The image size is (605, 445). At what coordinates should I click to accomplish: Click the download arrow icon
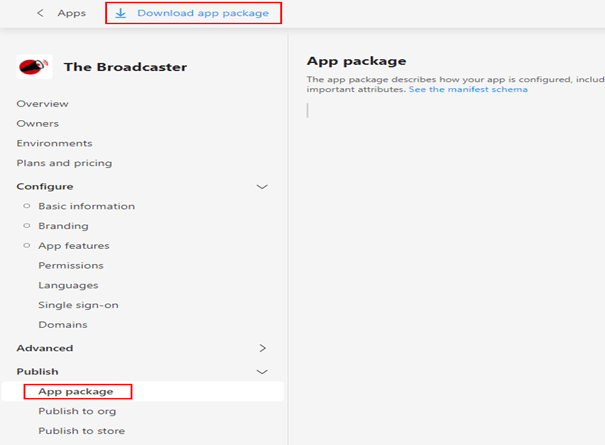[x=121, y=13]
